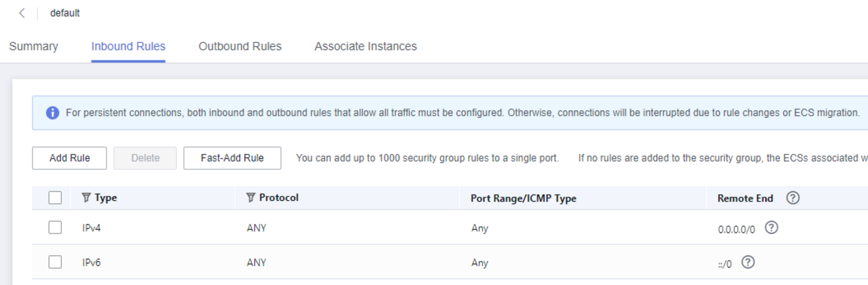Click the Port Range/ICMP Type column header

523,198
